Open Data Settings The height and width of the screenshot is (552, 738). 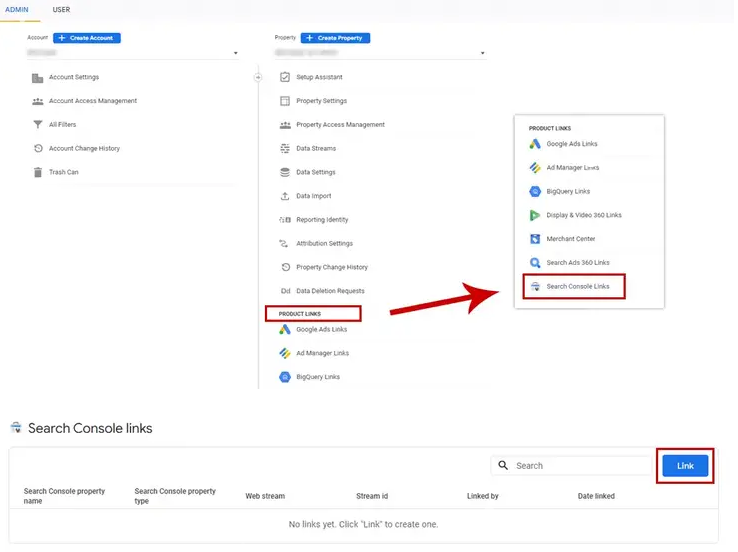tap(316, 172)
